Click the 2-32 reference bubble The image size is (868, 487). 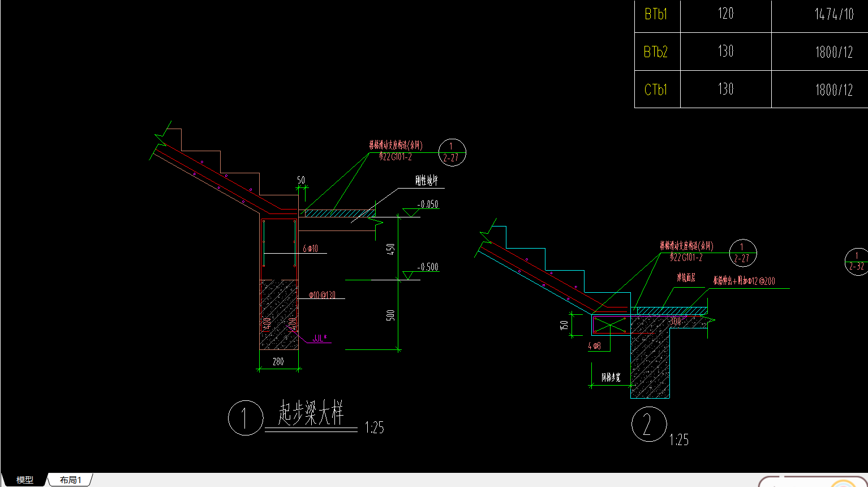857,261
